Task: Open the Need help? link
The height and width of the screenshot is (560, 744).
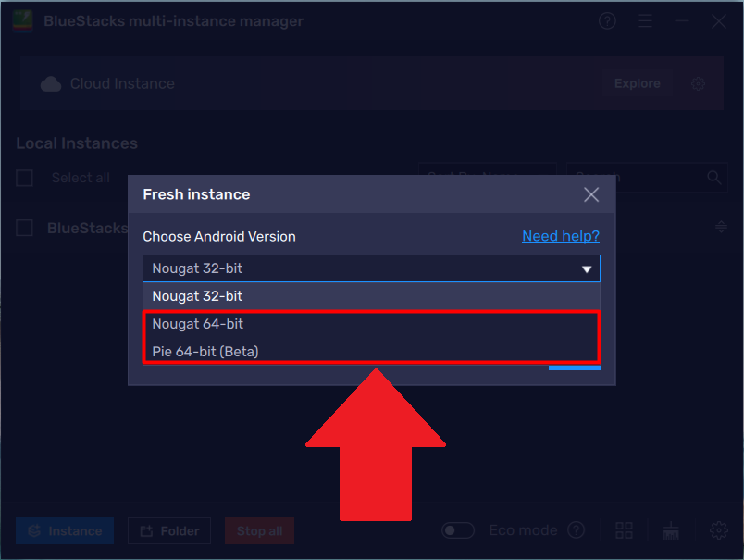Action: click(561, 236)
